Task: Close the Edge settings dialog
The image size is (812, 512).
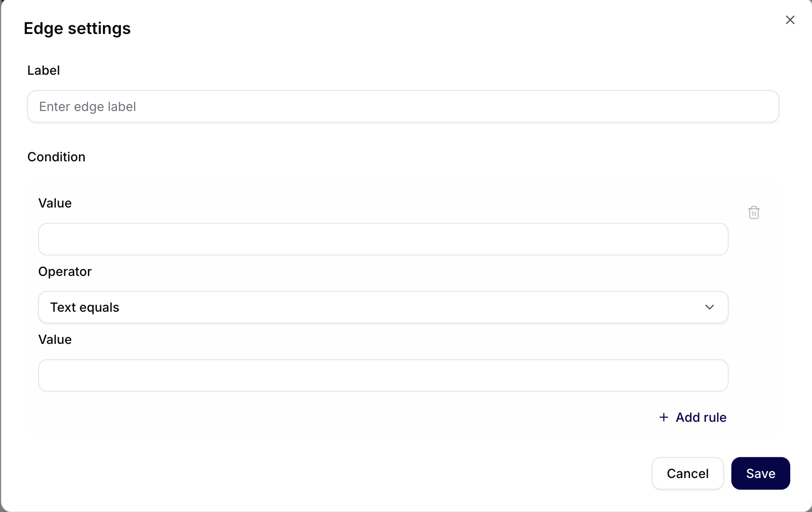Action: point(790,20)
